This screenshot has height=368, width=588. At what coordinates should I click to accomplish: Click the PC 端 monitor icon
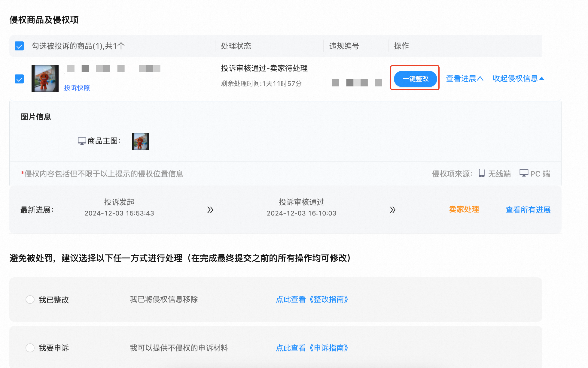tap(524, 173)
